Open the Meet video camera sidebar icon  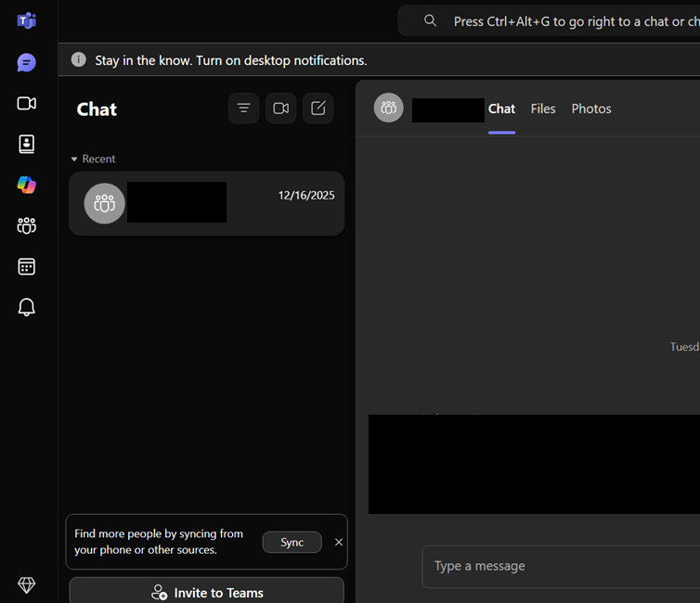coord(26,104)
